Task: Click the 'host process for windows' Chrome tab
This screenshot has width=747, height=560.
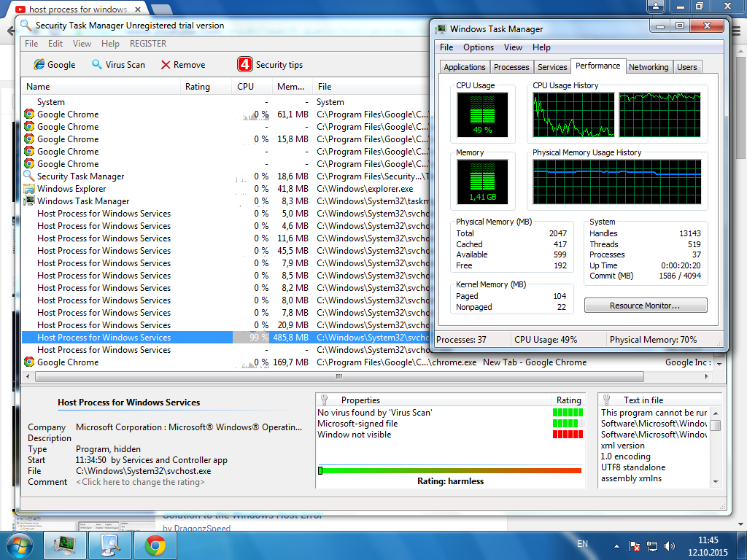Action: click(x=79, y=9)
